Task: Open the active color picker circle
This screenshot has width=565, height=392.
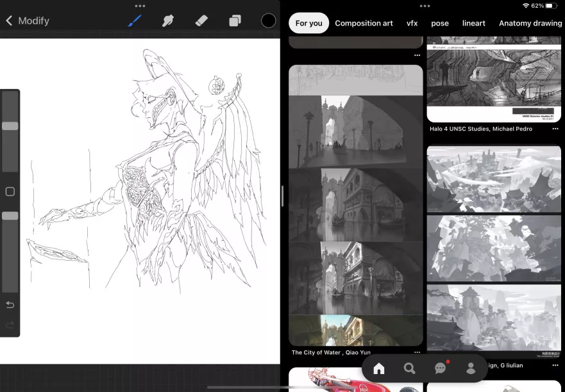Action: pyautogui.click(x=268, y=20)
